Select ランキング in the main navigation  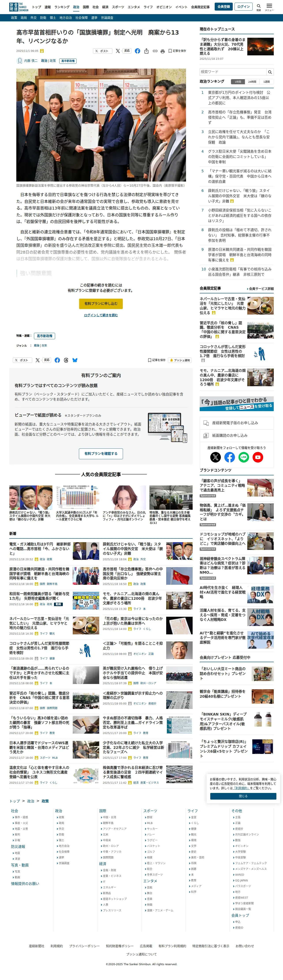tap(62, 7)
